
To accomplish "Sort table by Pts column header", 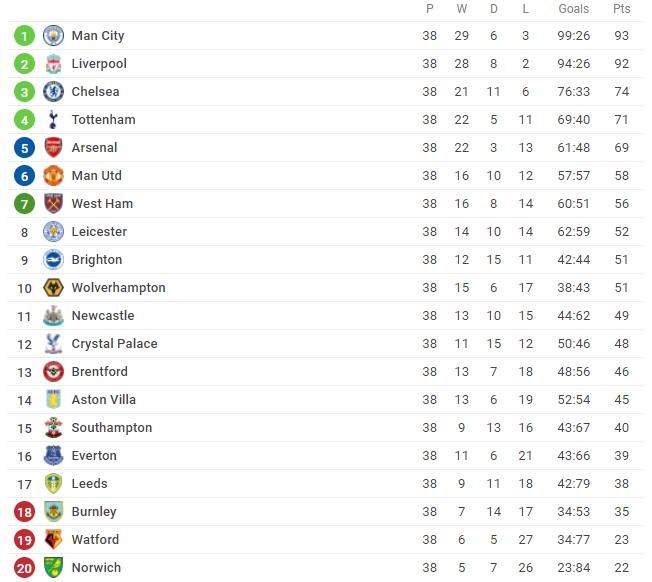I will [622, 9].
